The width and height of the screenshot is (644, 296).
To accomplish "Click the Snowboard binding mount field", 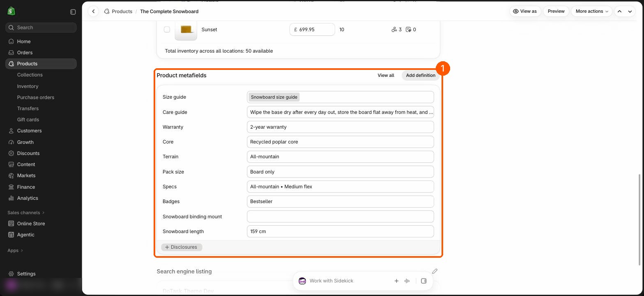I will coord(340,217).
